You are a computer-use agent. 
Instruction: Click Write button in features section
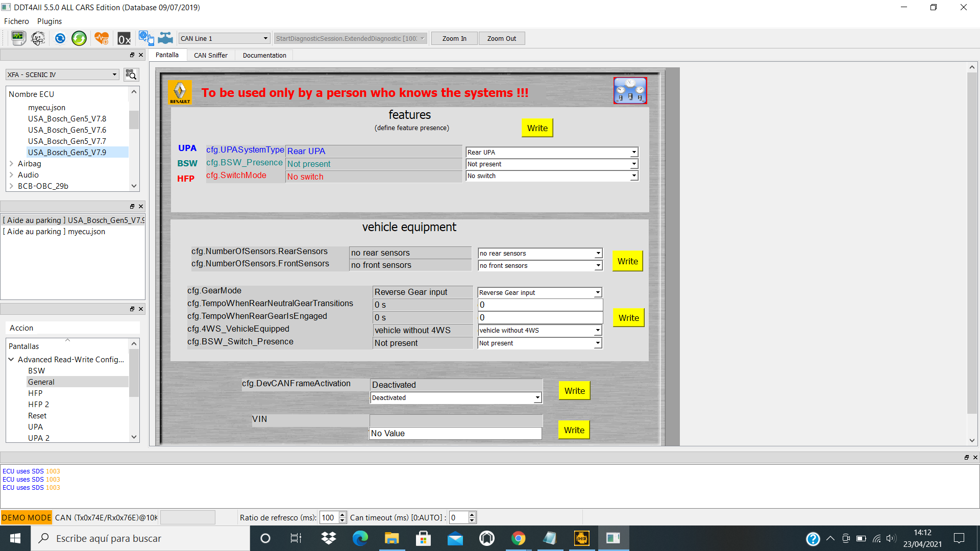click(537, 128)
